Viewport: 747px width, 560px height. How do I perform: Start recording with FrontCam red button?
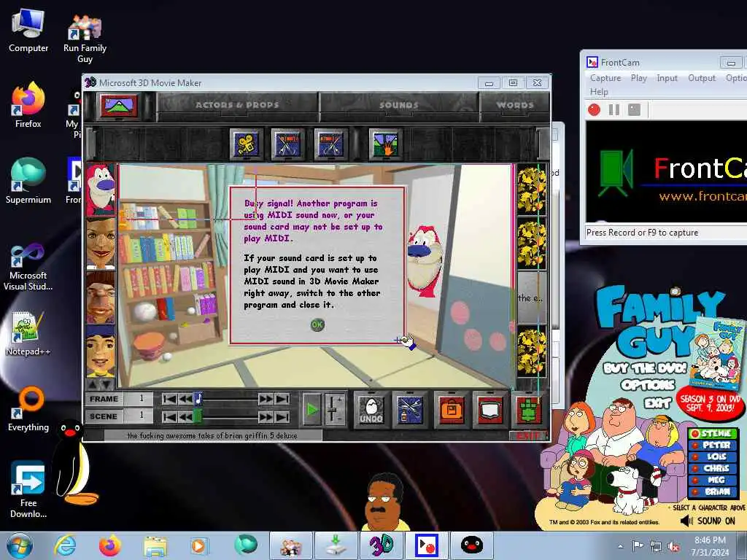[x=594, y=110]
